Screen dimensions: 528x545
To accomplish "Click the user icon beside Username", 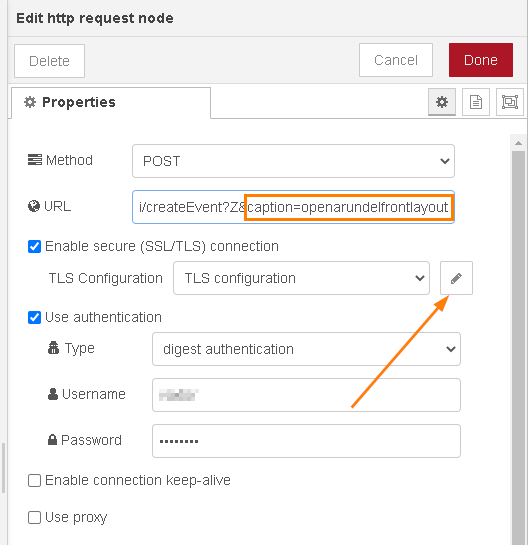I will coord(53,394).
